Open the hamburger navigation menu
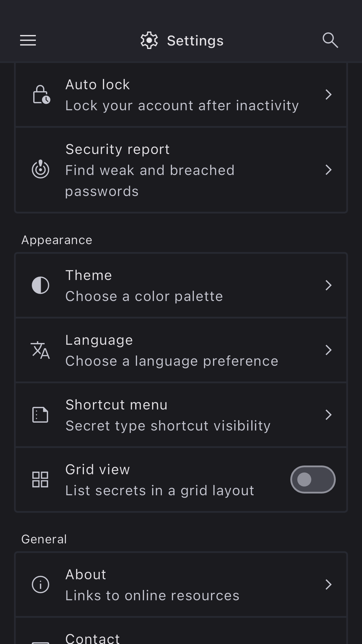 [28, 40]
